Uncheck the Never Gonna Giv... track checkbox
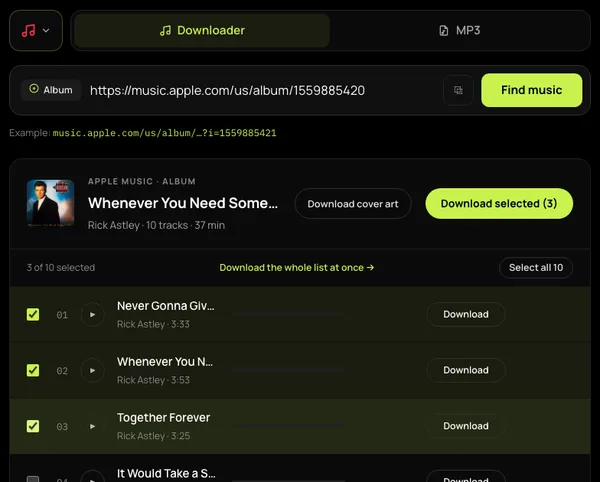Image resolution: width=600 pixels, height=482 pixels. click(x=33, y=314)
